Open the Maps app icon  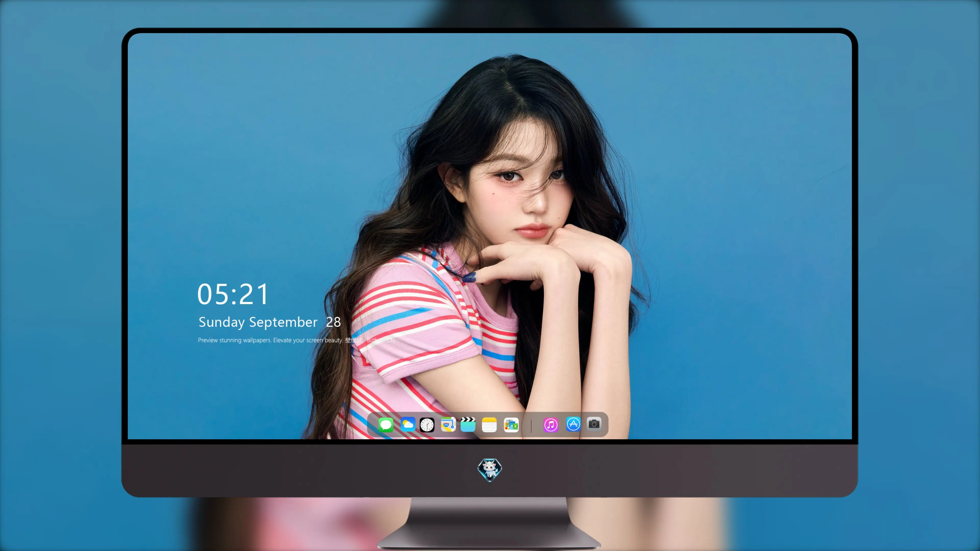click(448, 424)
